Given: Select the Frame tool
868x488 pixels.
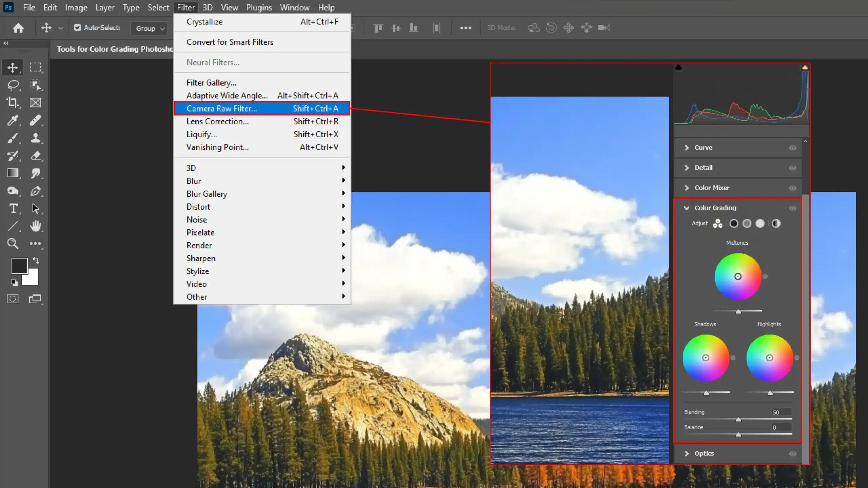Looking at the screenshot, I should click(35, 103).
